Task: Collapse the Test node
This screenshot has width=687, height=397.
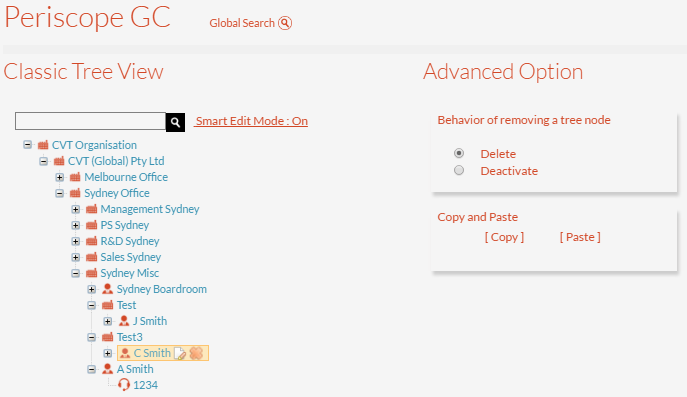Action: pyautogui.click(x=92, y=305)
